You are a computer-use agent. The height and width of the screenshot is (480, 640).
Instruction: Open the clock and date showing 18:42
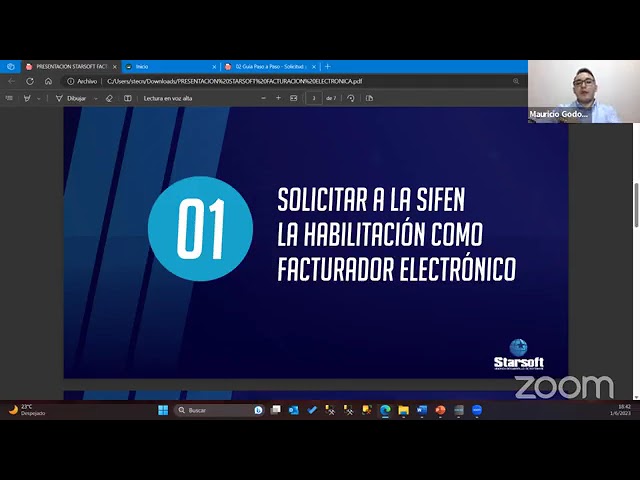pos(620,410)
